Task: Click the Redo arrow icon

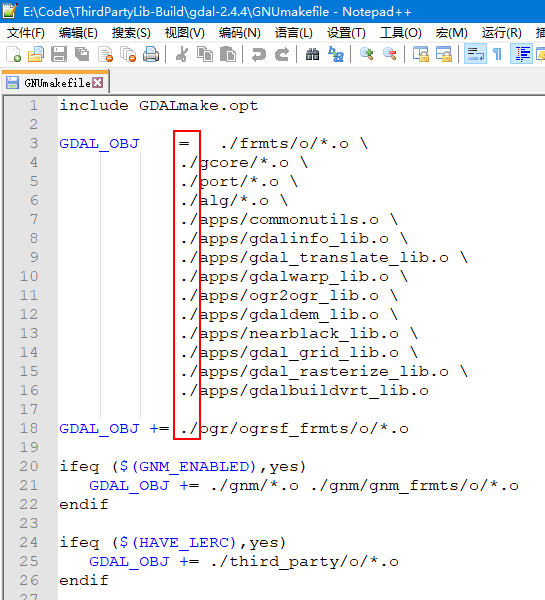Action: coord(282,54)
